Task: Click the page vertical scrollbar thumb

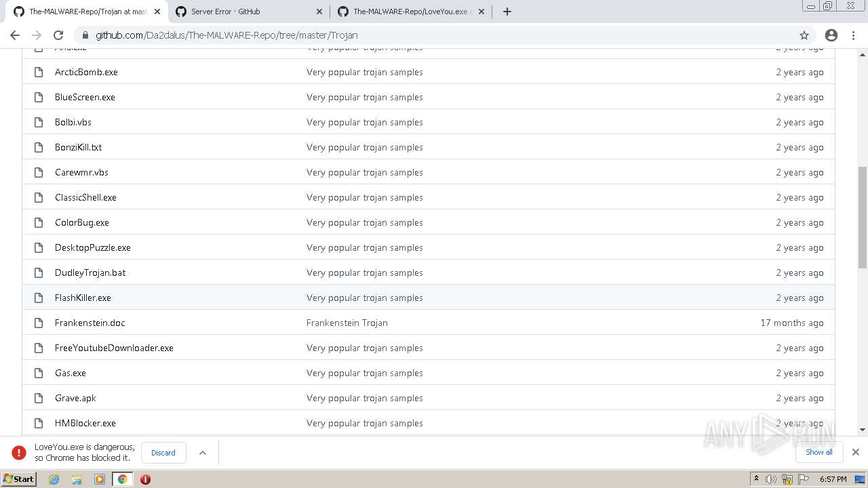Action: pos(863,217)
